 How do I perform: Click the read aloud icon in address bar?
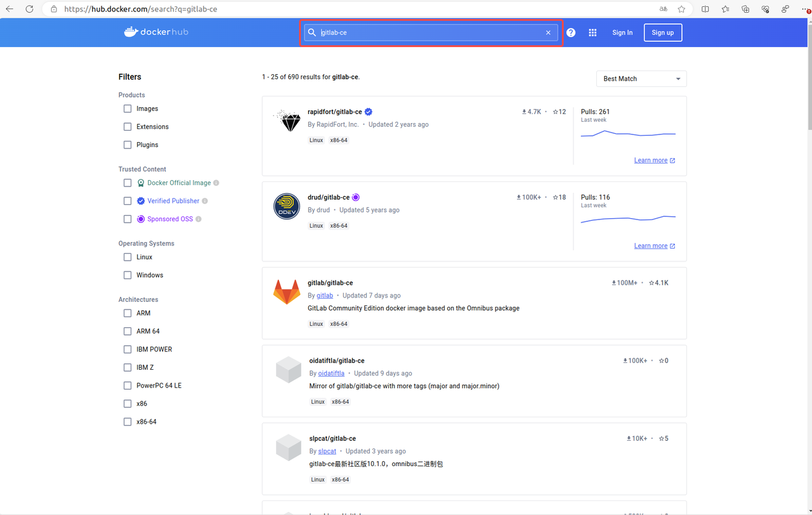tap(664, 9)
